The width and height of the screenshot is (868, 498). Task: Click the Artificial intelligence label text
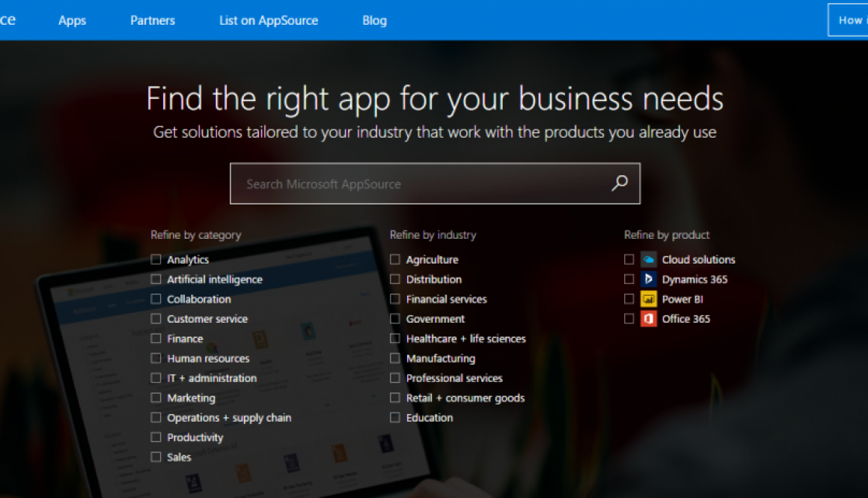tap(215, 280)
